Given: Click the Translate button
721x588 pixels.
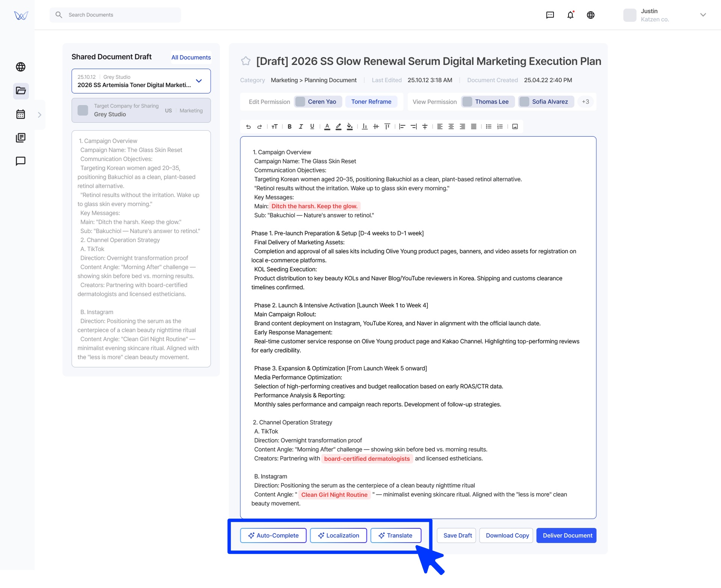Looking at the screenshot, I should point(395,535).
